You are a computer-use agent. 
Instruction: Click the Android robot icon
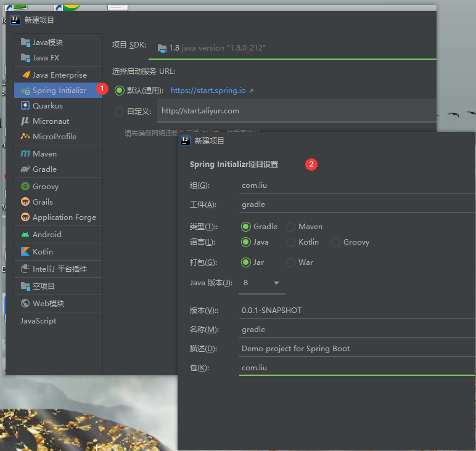click(25, 234)
